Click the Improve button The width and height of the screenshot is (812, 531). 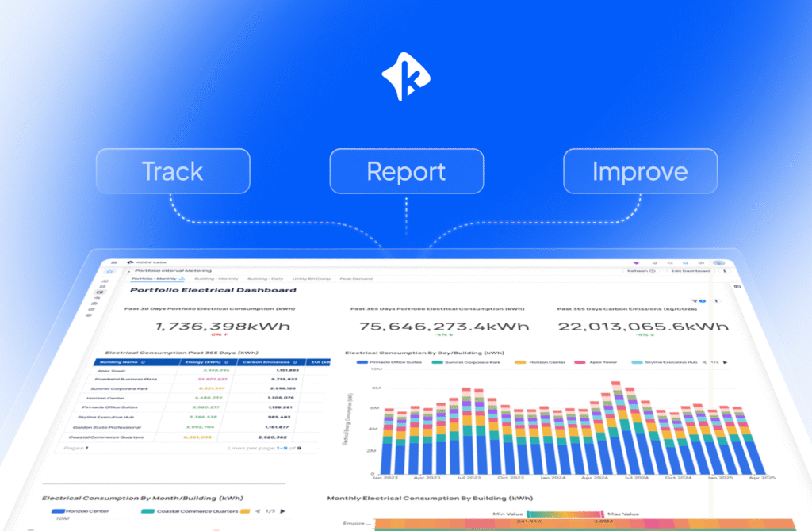coord(640,171)
